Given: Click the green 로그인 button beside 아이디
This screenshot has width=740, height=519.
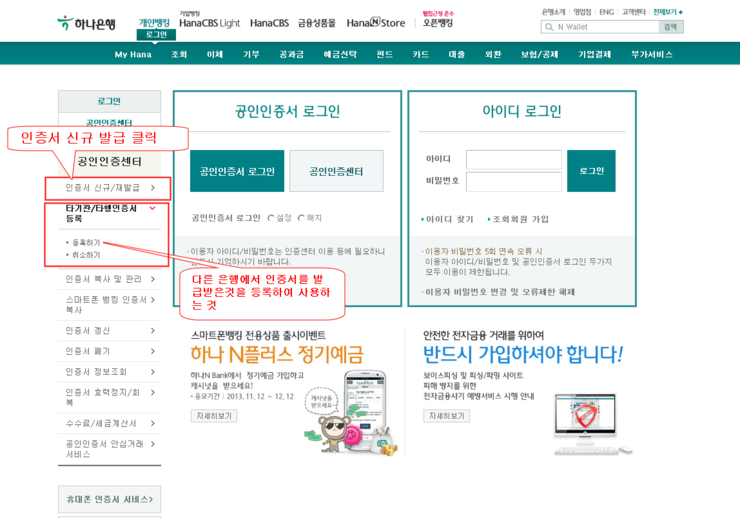Looking at the screenshot, I should (x=591, y=171).
